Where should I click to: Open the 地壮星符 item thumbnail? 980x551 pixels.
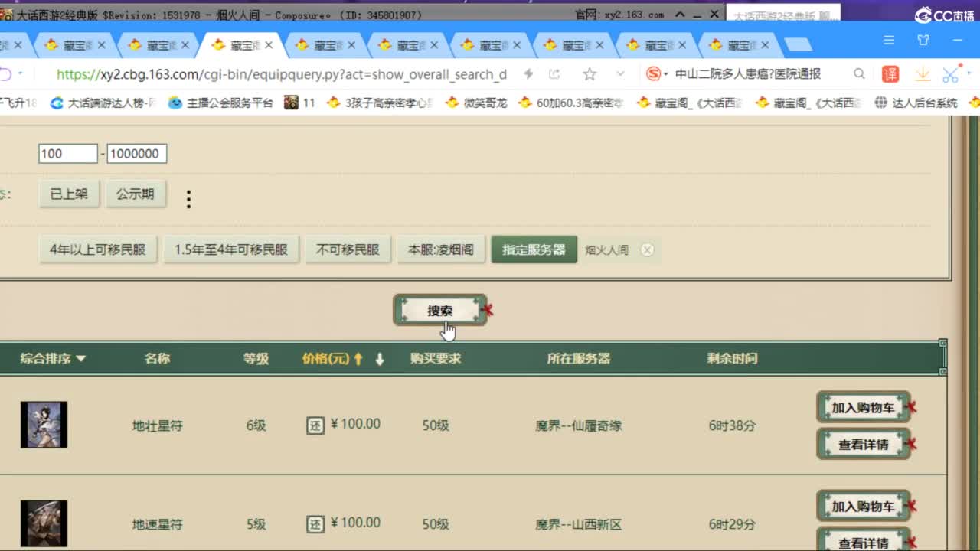pyautogui.click(x=44, y=425)
